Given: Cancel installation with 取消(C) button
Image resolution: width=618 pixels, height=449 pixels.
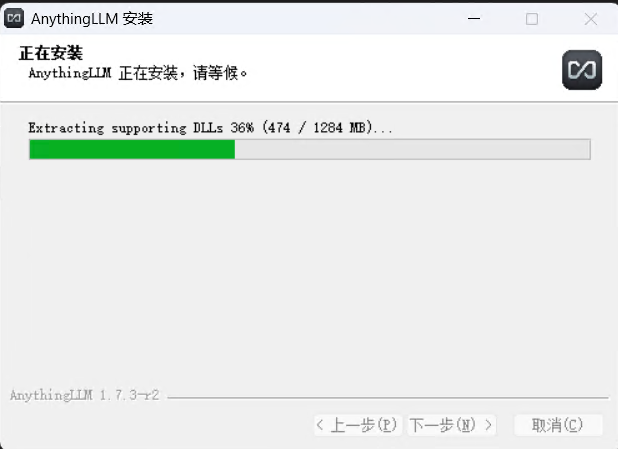Looking at the screenshot, I should click(x=558, y=425).
